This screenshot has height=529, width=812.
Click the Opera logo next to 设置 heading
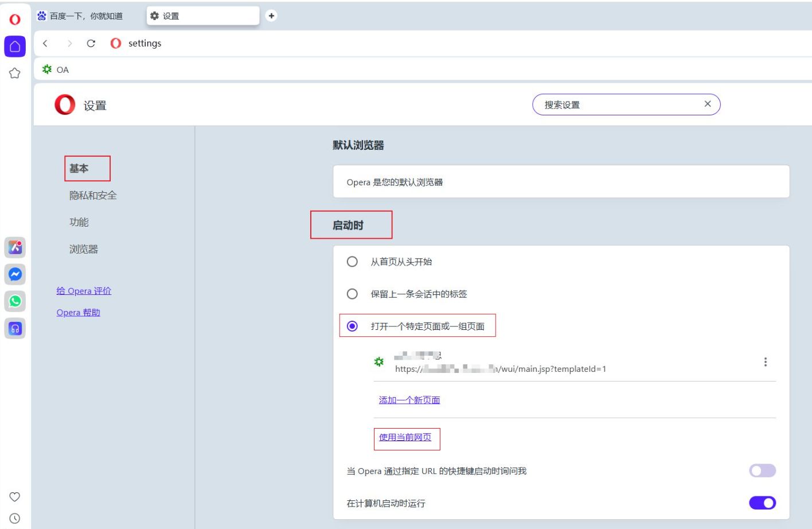65,105
